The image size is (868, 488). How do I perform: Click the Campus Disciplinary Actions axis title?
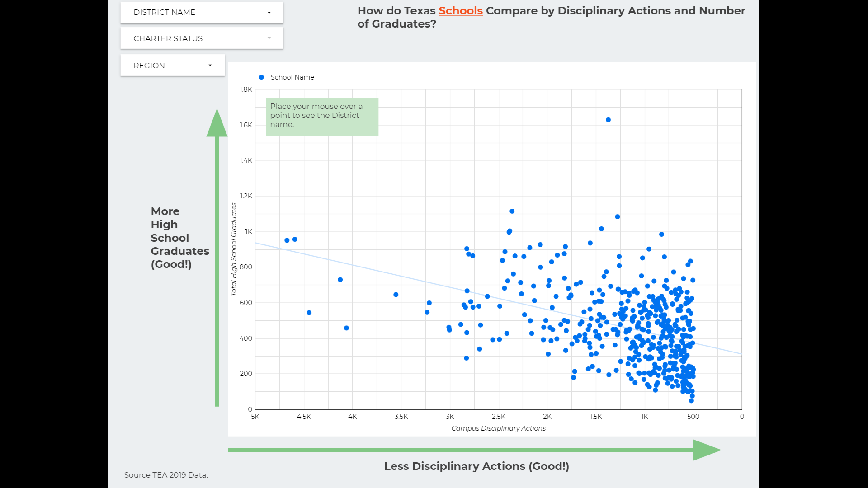click(498, 428)
